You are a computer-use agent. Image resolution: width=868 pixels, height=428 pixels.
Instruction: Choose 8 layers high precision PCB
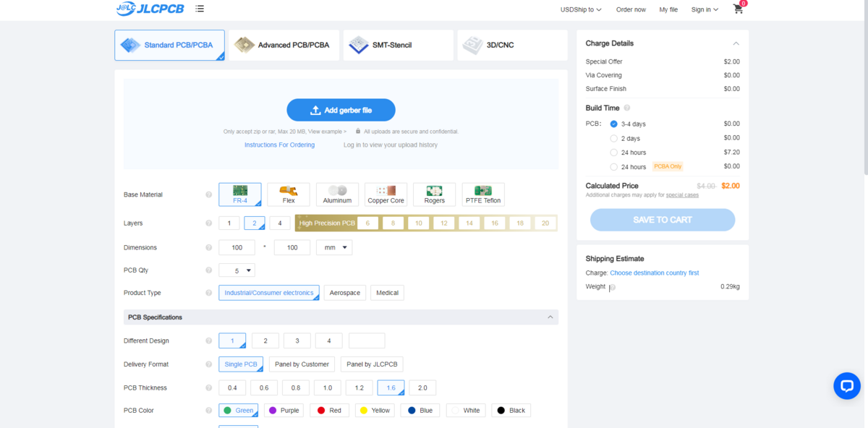393,223
